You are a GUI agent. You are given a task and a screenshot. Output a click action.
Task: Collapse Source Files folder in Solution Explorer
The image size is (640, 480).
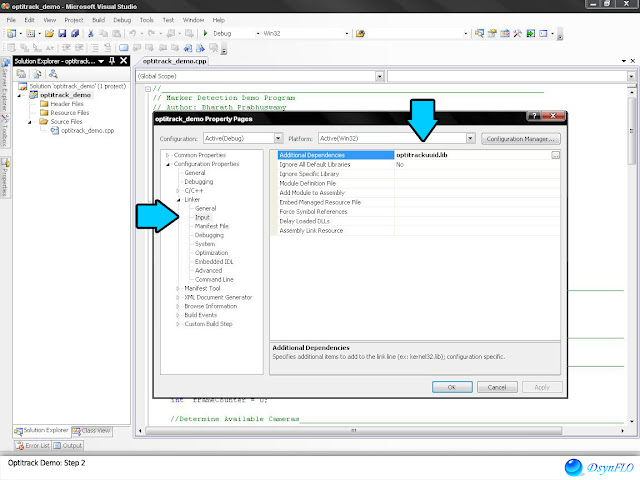pyautogui.click(x=29, y=122)
